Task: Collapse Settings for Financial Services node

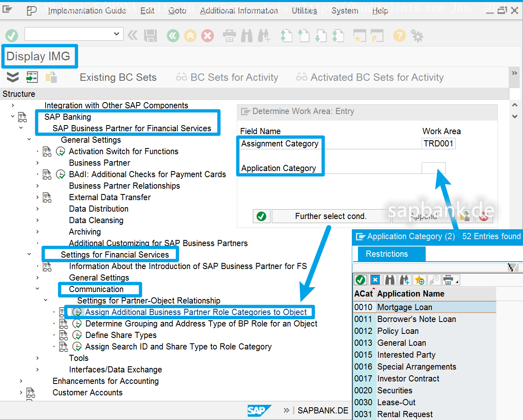Action: point(29,255)
